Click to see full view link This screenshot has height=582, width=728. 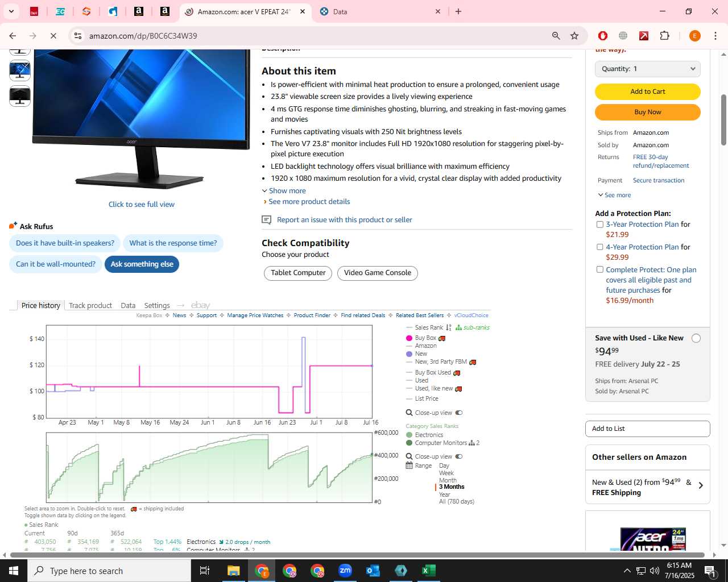(x=142, y=204)
